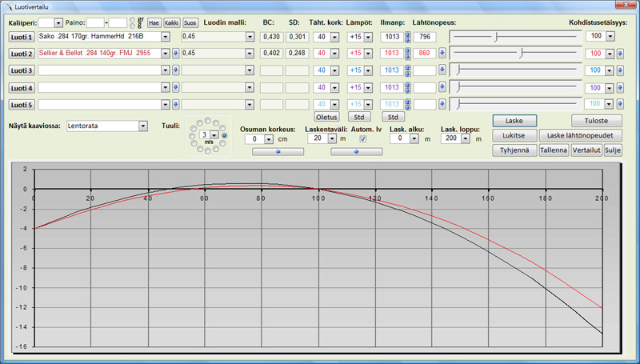Click blue arrow beside Luoti 4 Lähtönopeus field
The height and width of the screenshot is (364, 640).
(442, 87)
